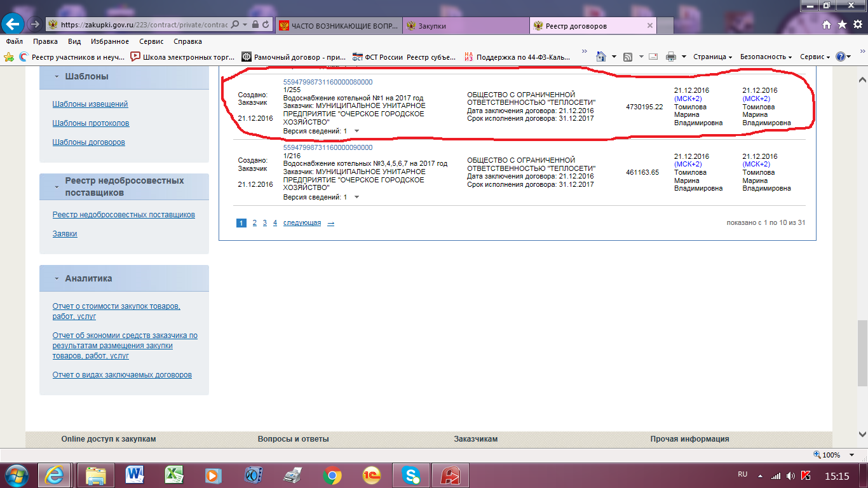868x488 pixels.
Task: Open the 'Избранное' menu
Action: tap(109, 41)
